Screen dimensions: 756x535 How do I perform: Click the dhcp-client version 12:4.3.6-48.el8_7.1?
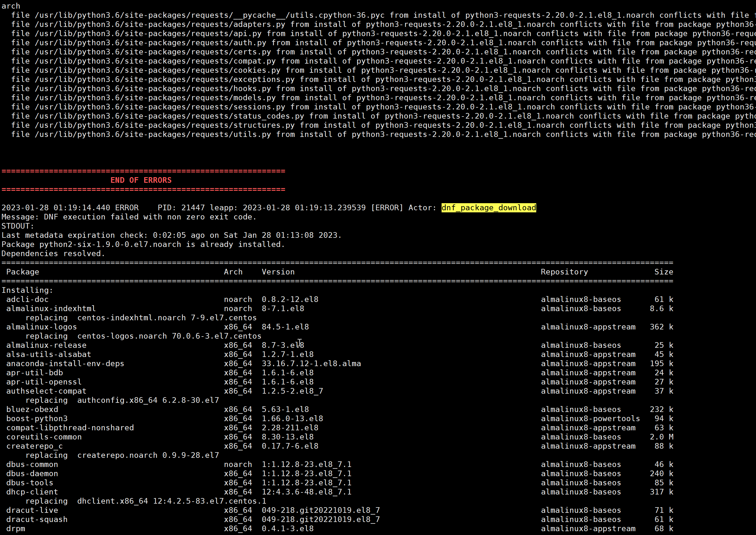tap(306, 492)
